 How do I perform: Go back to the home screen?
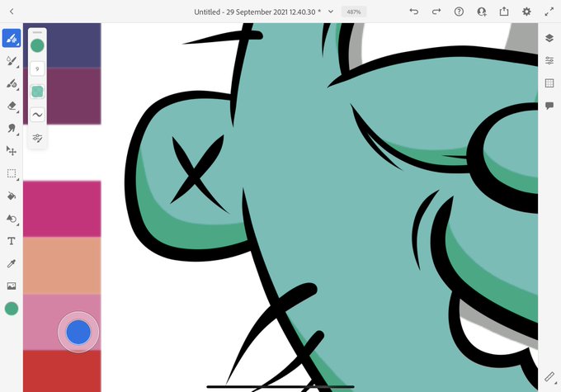pyautogui.click(x=12, y=12)
